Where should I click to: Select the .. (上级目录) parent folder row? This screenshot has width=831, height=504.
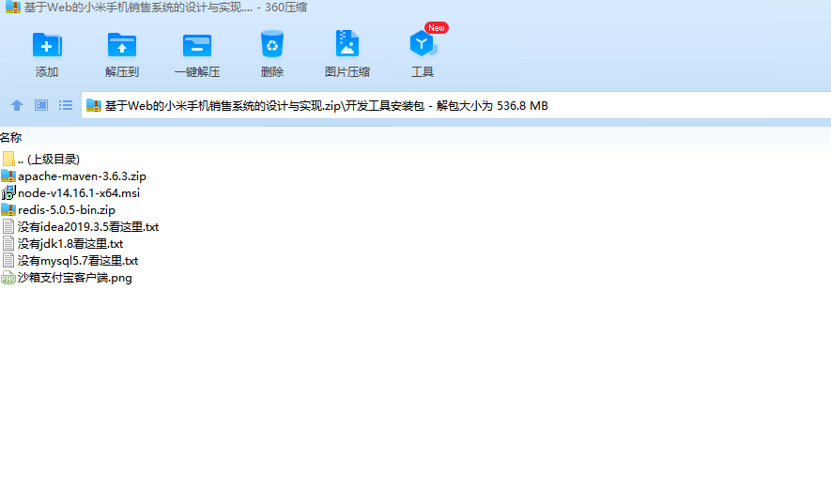pos(40,159)
